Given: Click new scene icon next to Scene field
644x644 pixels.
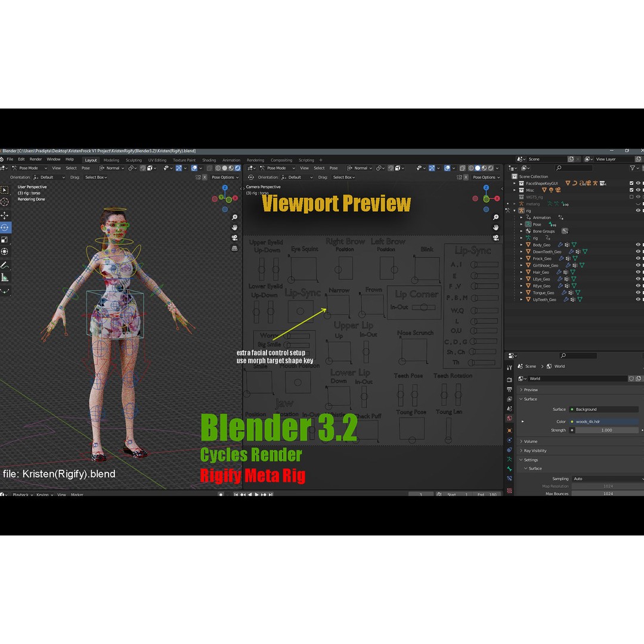Looking at the screenshot, I should (571, 159).
